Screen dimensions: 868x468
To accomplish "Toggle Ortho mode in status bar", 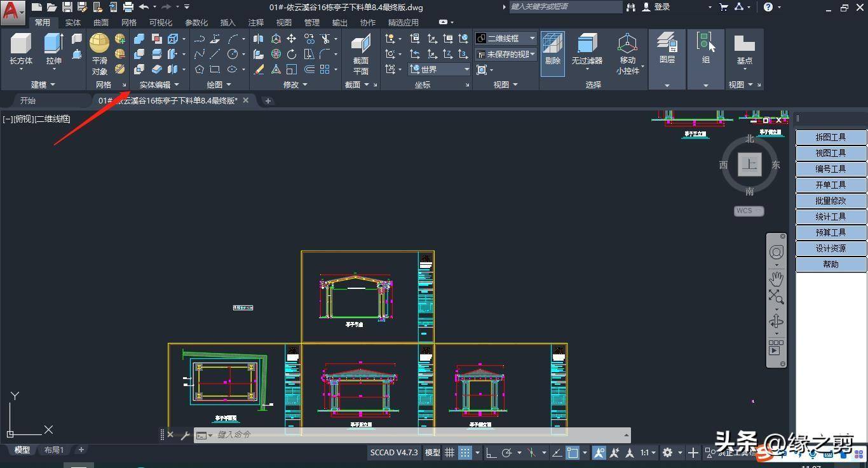I will [491, 453].
